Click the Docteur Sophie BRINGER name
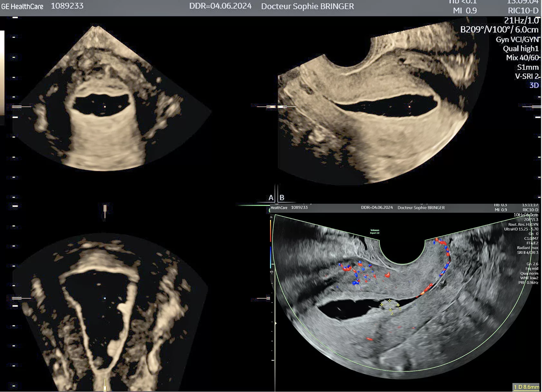Image resolution: width=542 pixels, height=392 pixels. [307, 6]
